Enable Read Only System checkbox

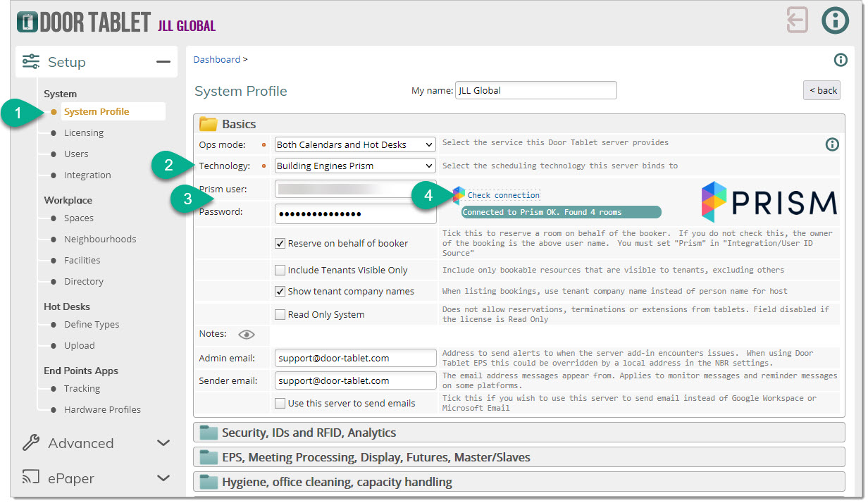pyautogui.click(x=280, y=315)
